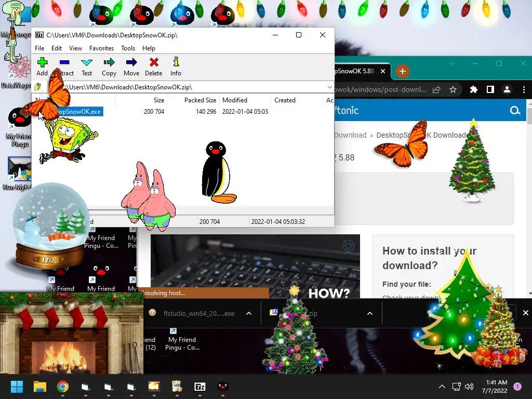Open archive Info in 7-Zip toolbar
This screenshot has width=532, height=399.
[x=176, y=67]
